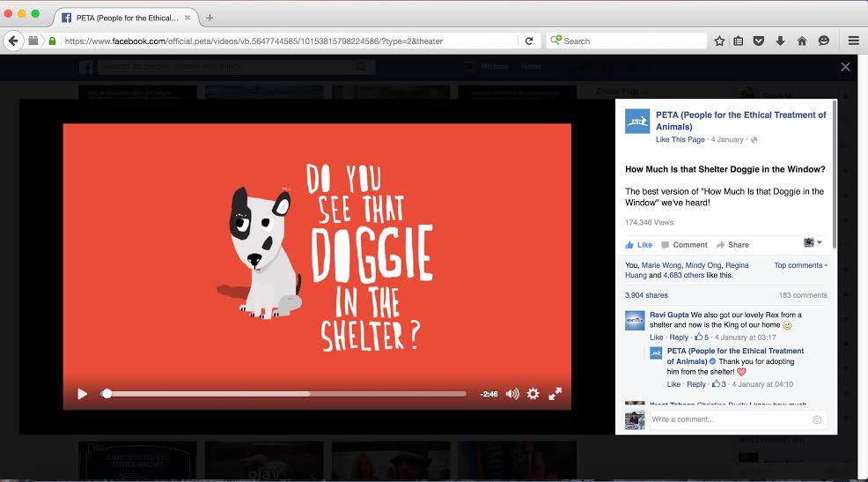This screenshot has width=868, height=482.
Task: Open Ravi Gupta's profile name
Action: (669, 315)
